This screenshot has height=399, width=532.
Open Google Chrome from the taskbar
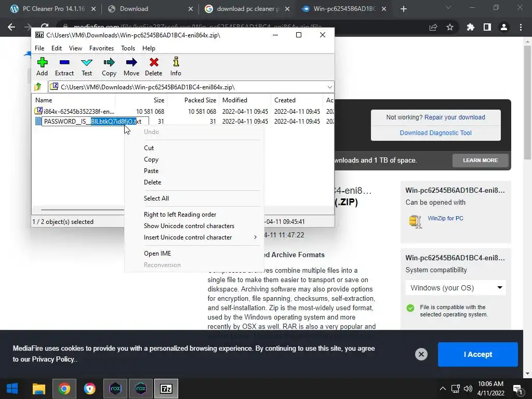[64, 389]
